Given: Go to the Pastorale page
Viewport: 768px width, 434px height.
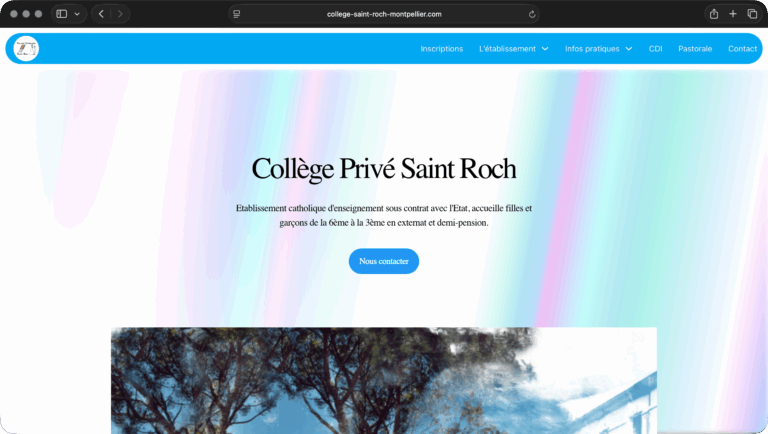Looking at the screenshot, I should tap(695, 48).
